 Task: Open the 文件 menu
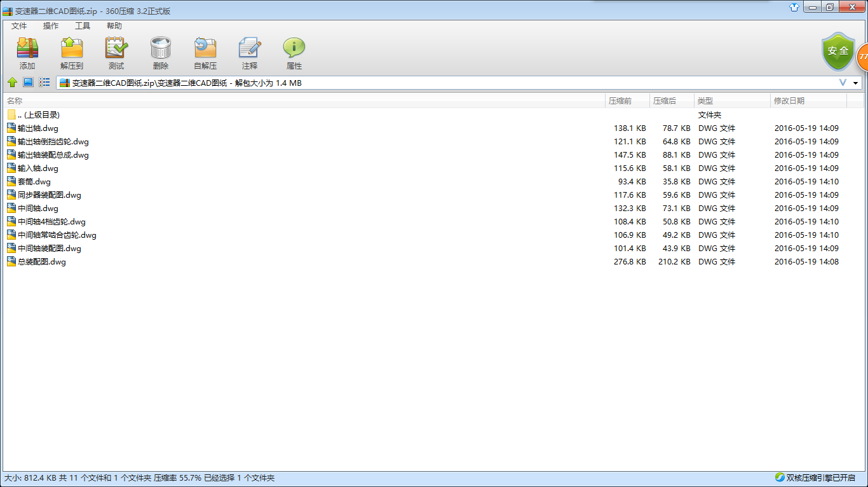19,26
